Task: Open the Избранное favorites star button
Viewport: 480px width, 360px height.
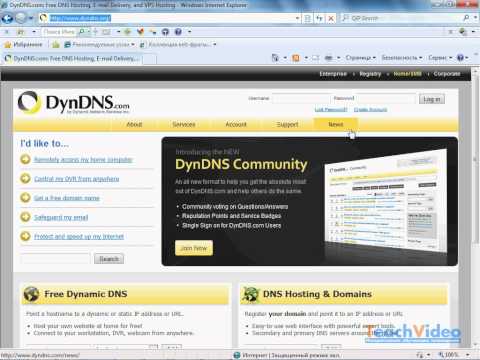Action: point(23,44)
